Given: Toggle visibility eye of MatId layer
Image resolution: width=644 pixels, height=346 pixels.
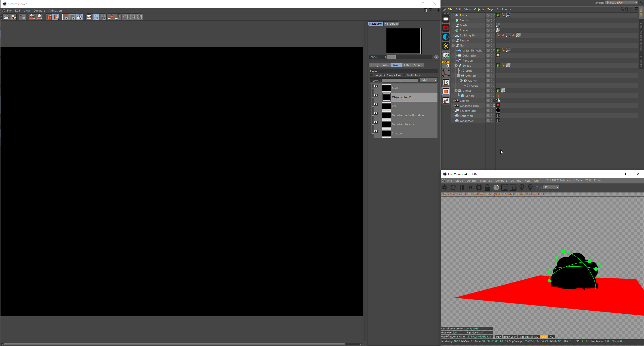Looking at the screenshot, I should (x=376, y=86).
